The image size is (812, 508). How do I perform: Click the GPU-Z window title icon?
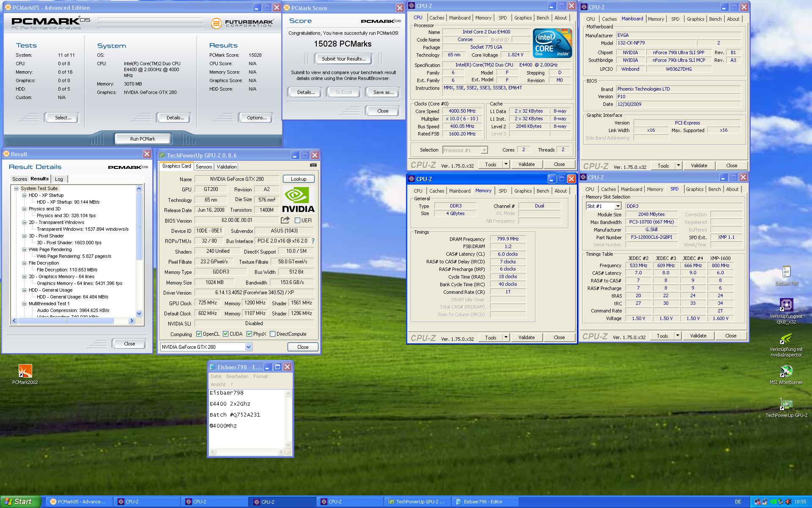tap(162, 155)
